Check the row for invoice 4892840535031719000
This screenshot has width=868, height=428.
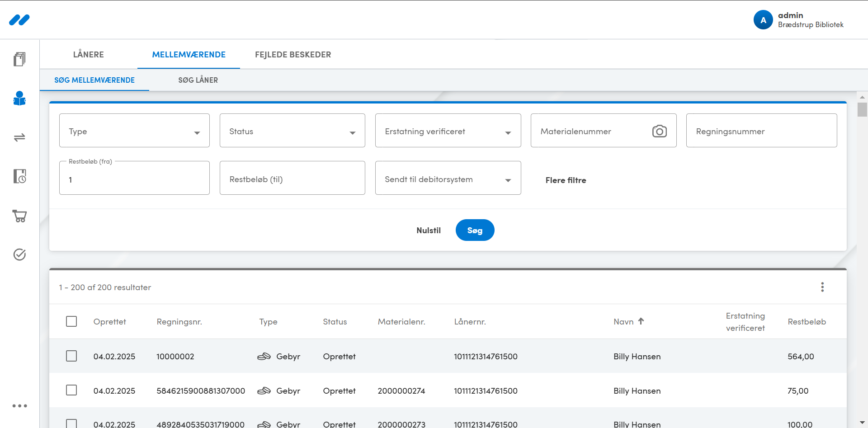coord(71,424)
